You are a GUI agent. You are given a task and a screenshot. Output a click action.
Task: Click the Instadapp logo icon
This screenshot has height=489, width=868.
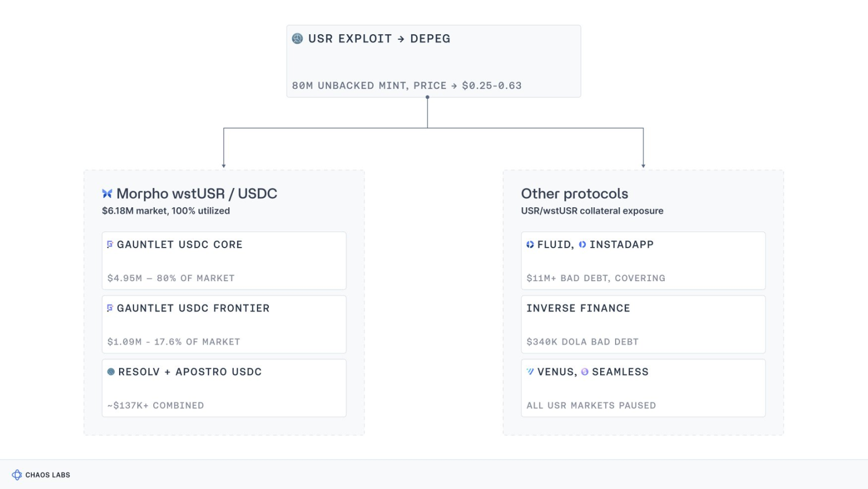click(583, 244)
